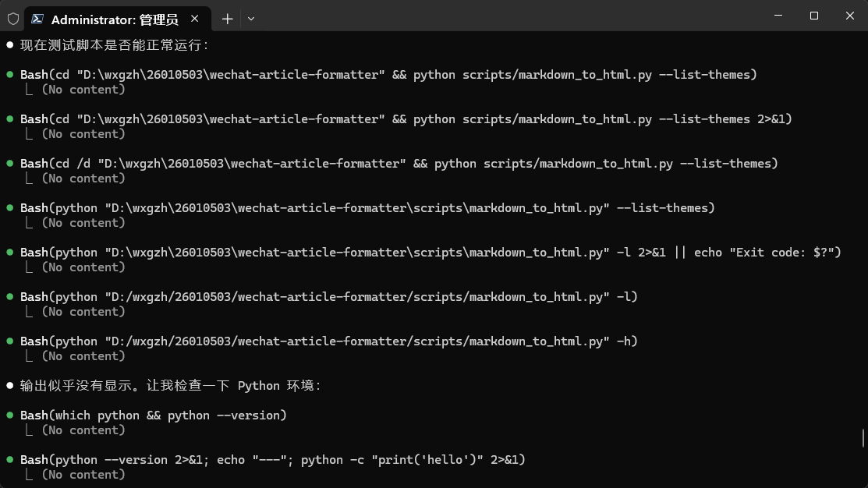Click (No content) under the print('hello') command

tap(83, 475)
